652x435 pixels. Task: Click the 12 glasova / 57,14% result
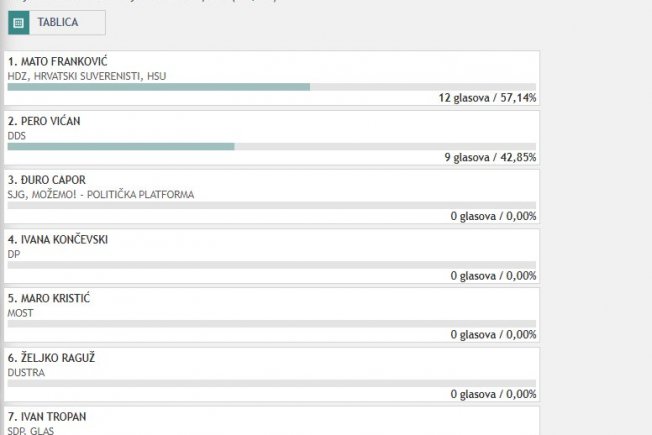[x=487, y=98]
